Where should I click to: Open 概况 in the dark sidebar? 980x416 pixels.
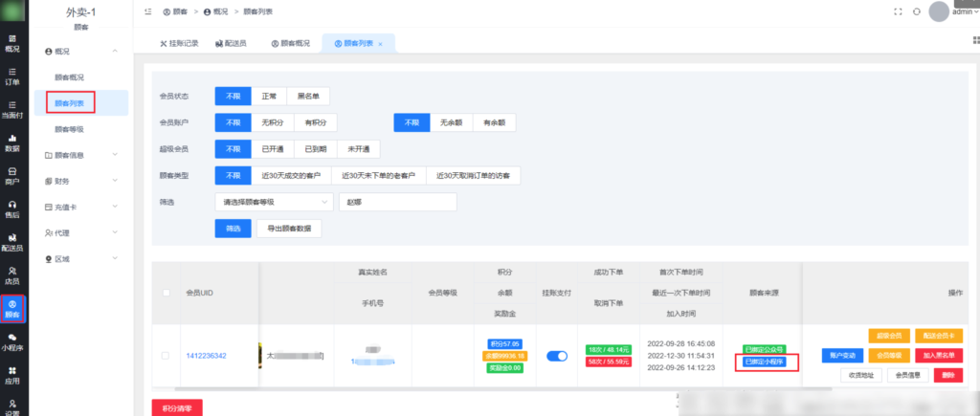(x=11, y=43)
